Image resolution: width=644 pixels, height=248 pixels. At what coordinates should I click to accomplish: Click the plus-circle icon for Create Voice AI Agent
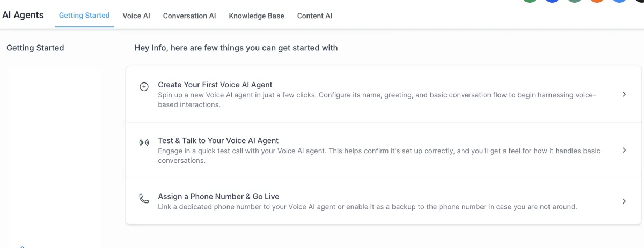[x=144, y=87]
